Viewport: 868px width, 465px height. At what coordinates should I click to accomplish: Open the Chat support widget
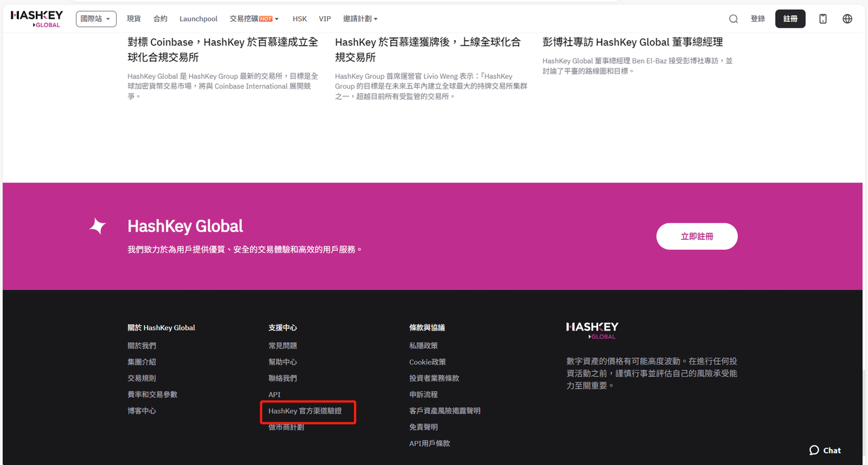825,450
